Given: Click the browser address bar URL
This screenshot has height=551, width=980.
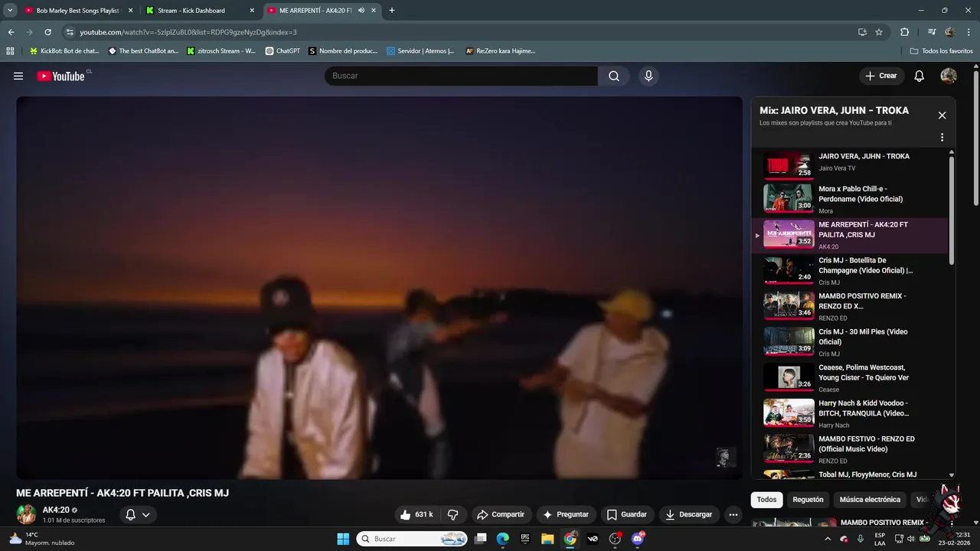Looking at the screenshot, I should [x=188, y=32].
